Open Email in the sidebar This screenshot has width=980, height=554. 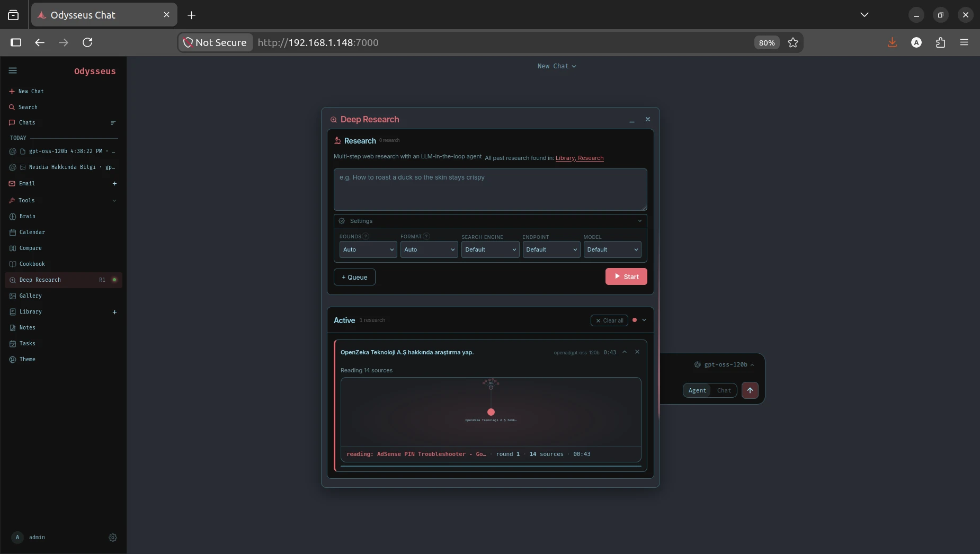click(22, 183)
